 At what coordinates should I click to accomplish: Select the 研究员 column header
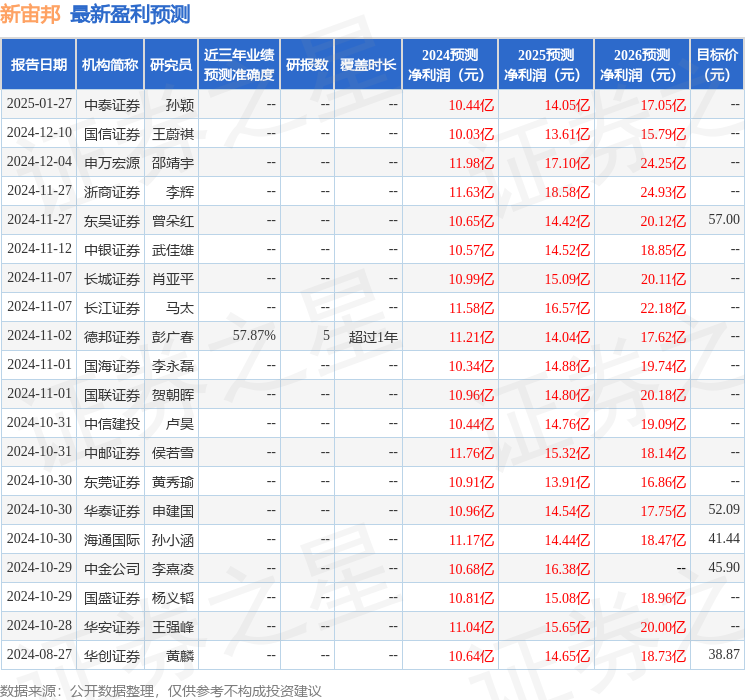pos(171,65)
